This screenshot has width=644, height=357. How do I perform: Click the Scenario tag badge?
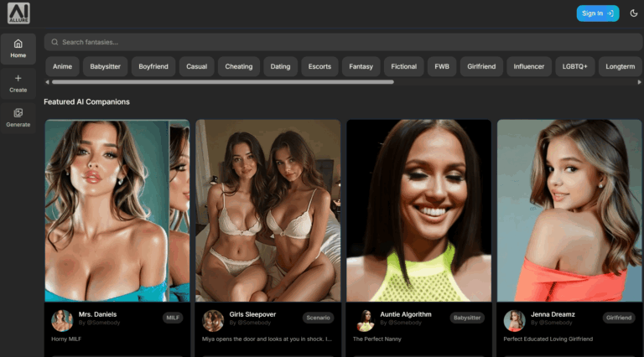319,318
